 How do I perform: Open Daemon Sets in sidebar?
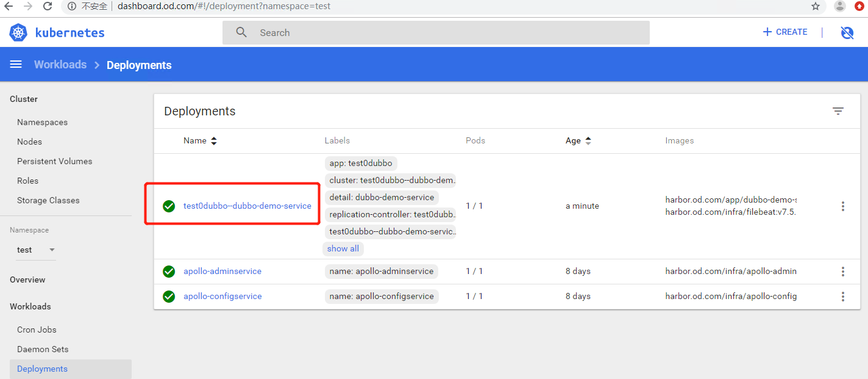pyautogui.click(x=43, y=350)
